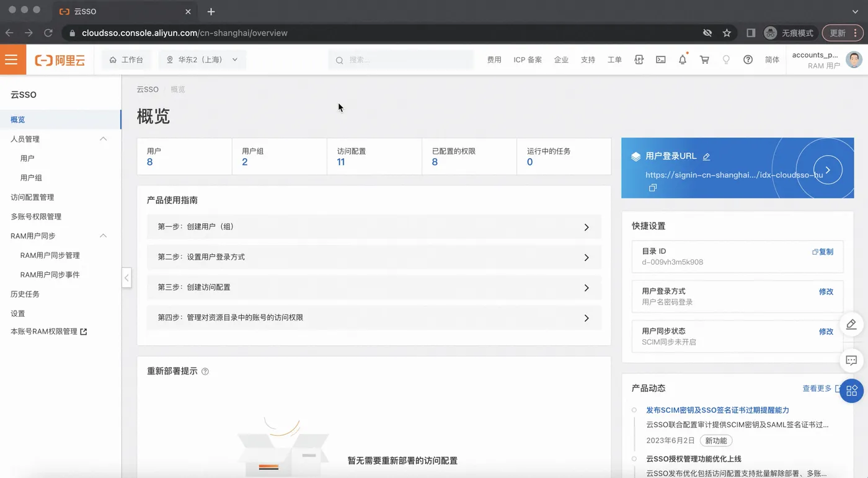Go back in browser history
868x478 pixels.
9,33
